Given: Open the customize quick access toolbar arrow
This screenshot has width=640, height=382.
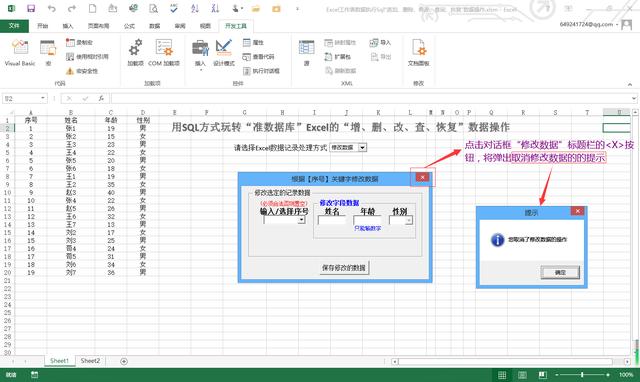Looking at the screenshot, I should point(297,9).
